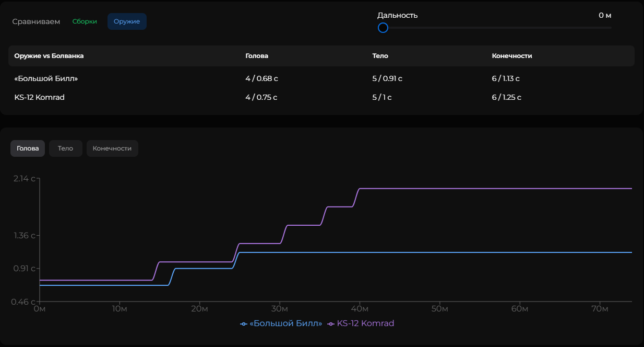Toggle KS-12 Komrad legend series
Screen dimensions: 644x347
click(365, 323)
